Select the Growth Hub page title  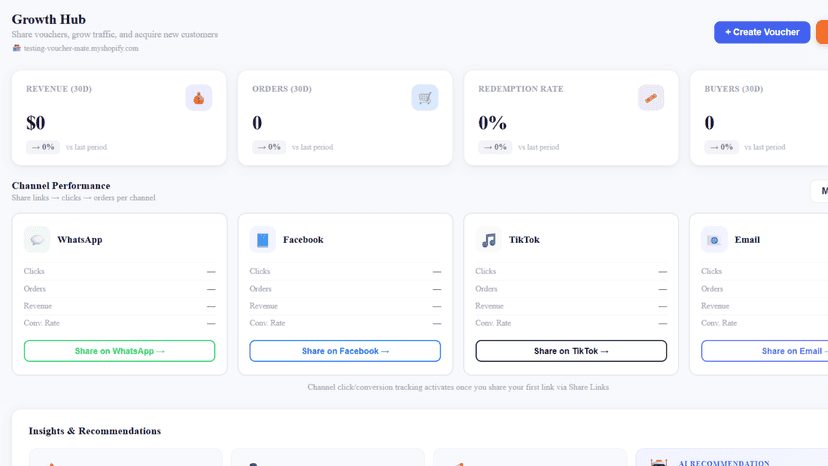(x=49, y=20)
